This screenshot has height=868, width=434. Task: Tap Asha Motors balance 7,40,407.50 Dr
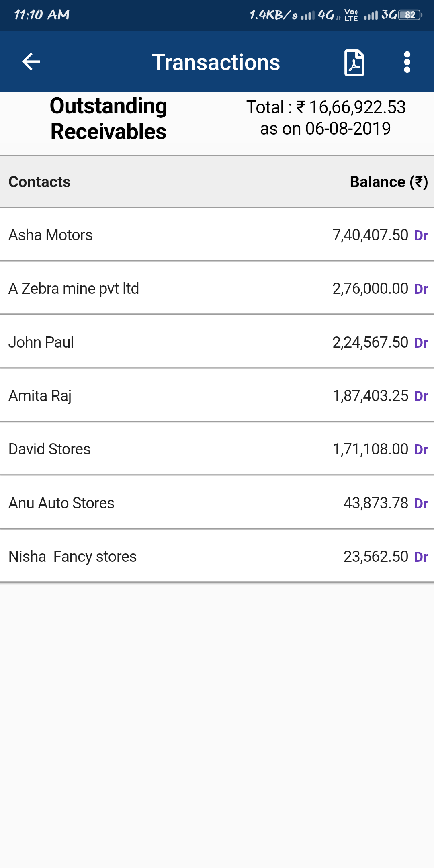pos(379,235)
